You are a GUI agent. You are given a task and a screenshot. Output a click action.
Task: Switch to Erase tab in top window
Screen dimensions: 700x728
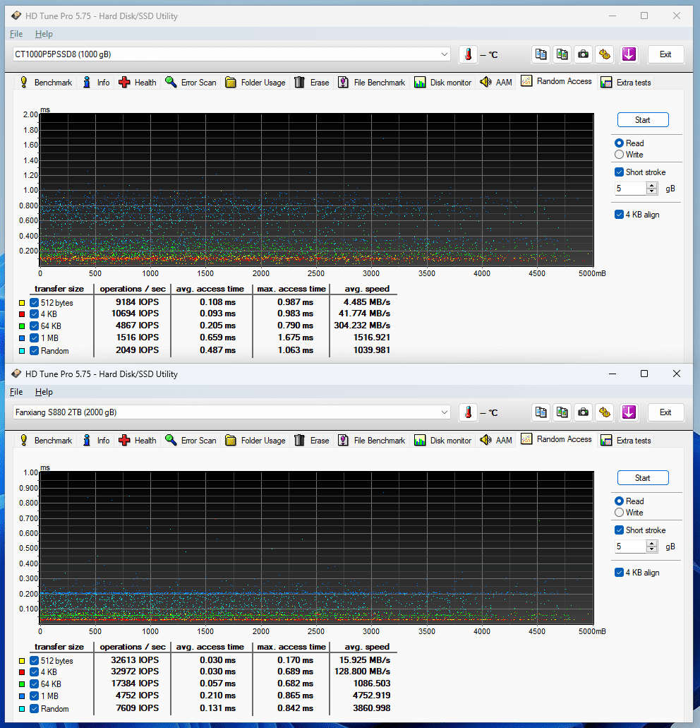tap(312, 83)
